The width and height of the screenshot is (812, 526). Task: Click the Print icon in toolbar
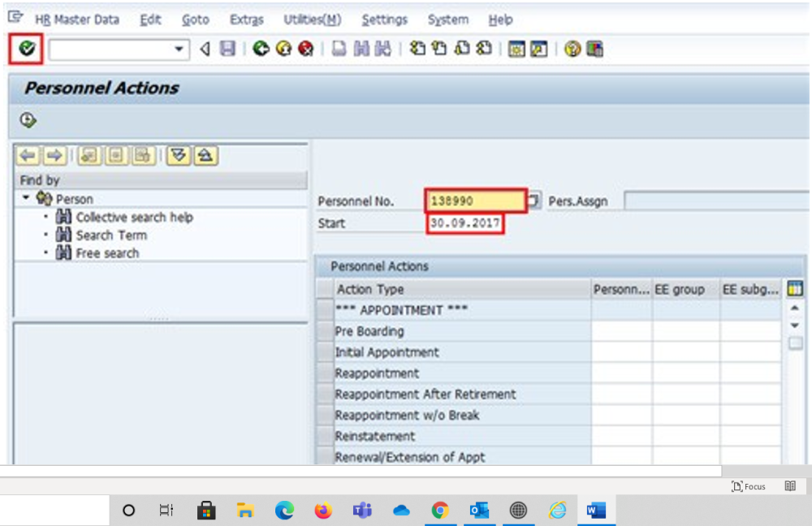pyautogui.click(x=339, y=49)
